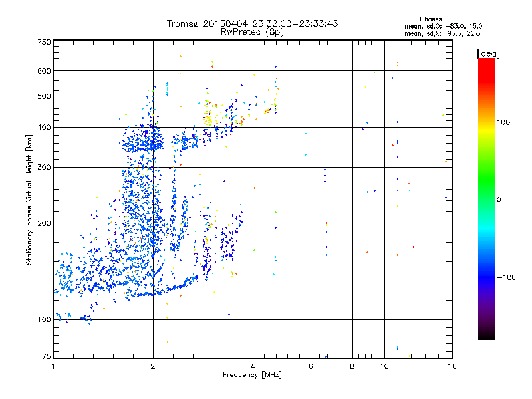
Task: Click the y-axis tick label '200'
Action: click(x=44, y=223)
